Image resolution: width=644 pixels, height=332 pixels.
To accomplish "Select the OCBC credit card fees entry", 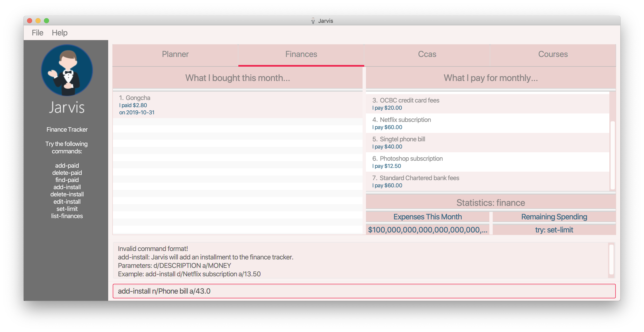I will coord(487,104).
